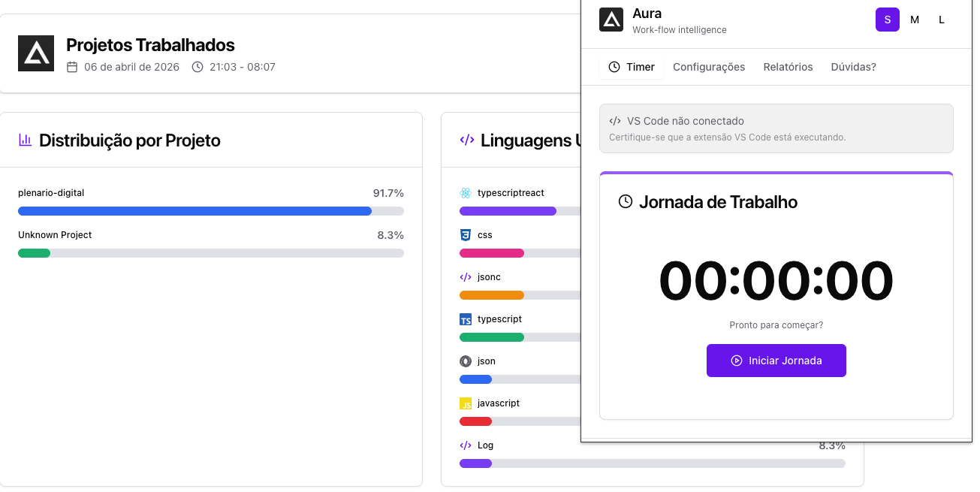Click the Iniciar Jornada button
Image resolution: width=980 pixels, height=492 pixels.
click(776, 361)
